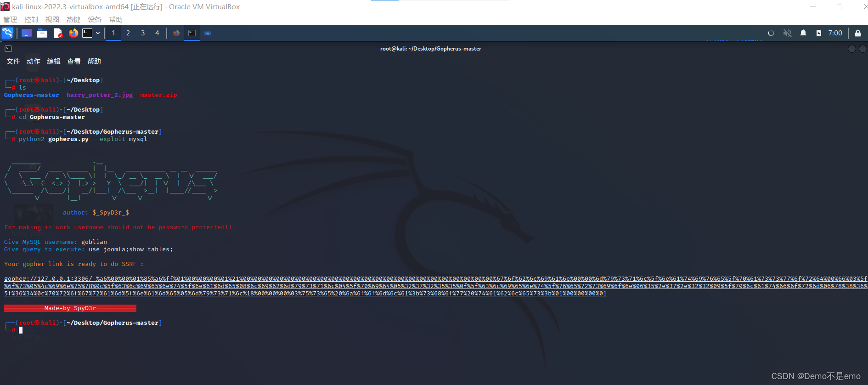
Task: Open the 动作 menu in terminal
Action: [34, 62]
